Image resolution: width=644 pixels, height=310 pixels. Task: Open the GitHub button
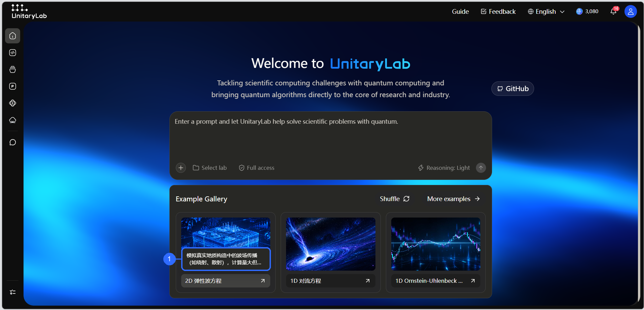(513, 89)
